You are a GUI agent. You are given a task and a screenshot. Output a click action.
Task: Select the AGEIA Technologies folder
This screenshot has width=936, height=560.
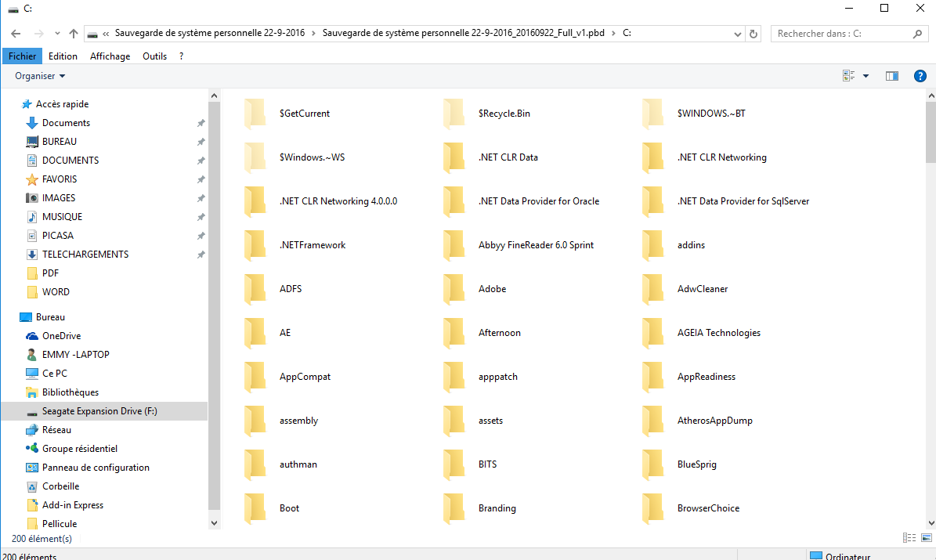719,333
